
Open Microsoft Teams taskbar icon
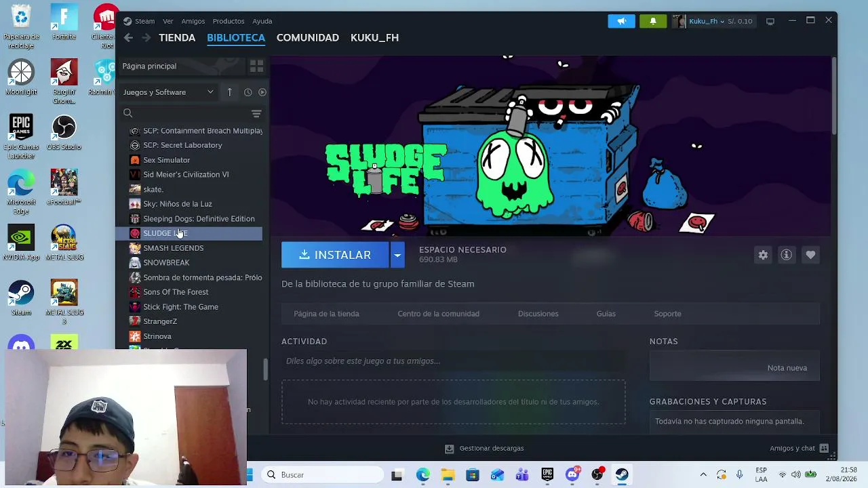pyautogui.click(x=522, y=474)
